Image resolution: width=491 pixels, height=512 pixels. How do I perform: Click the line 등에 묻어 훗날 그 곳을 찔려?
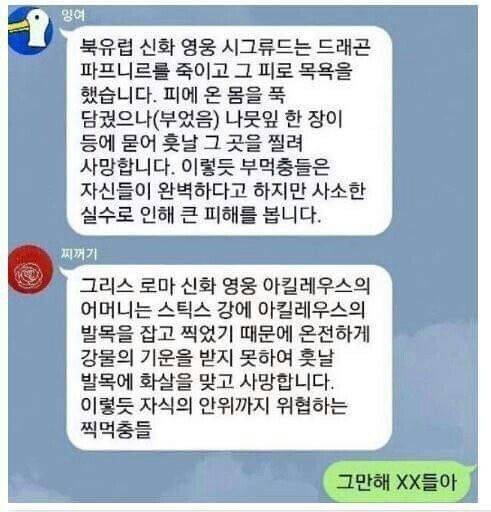coord(191,143)
